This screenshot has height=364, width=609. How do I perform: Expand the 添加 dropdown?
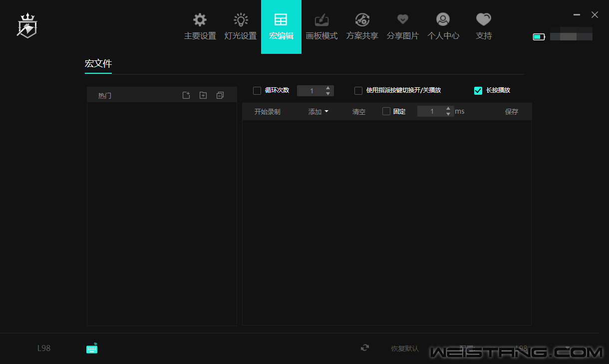click(x=318, y=112)
